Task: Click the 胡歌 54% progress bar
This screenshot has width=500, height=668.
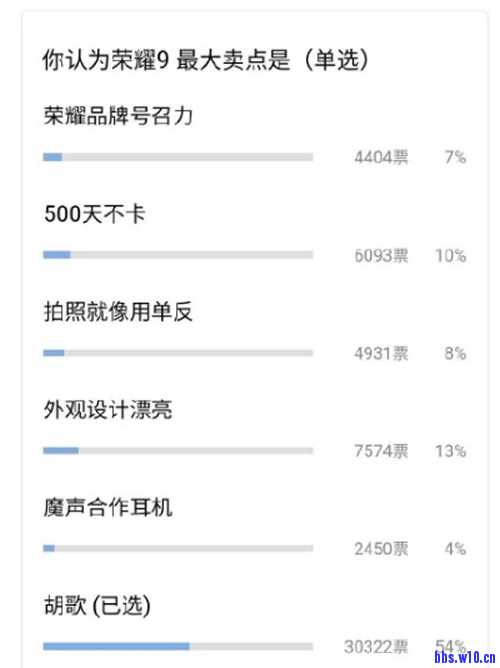Action: click(178, 646)
